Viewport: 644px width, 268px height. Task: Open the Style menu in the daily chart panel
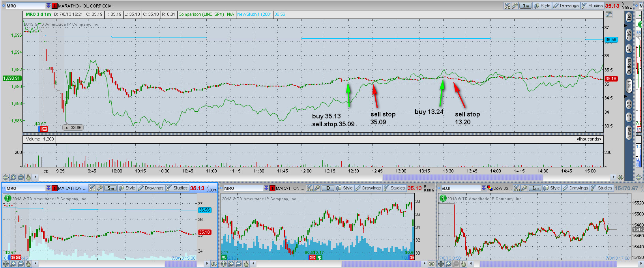click(344, 188)
